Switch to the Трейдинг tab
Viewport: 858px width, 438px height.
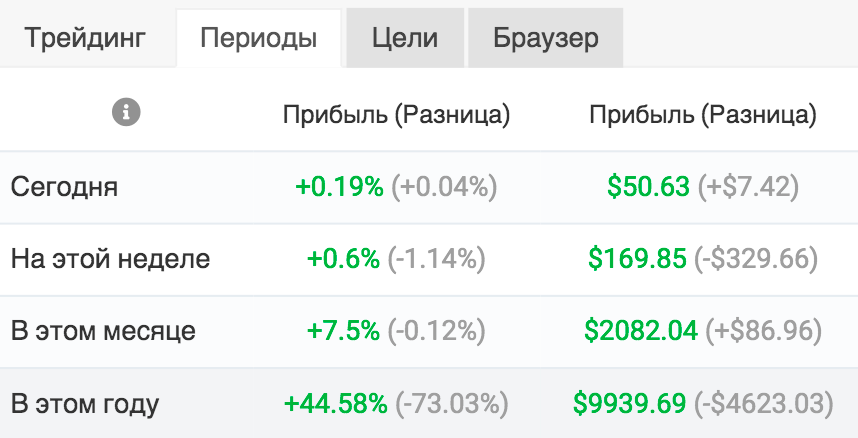pos(86,38)
